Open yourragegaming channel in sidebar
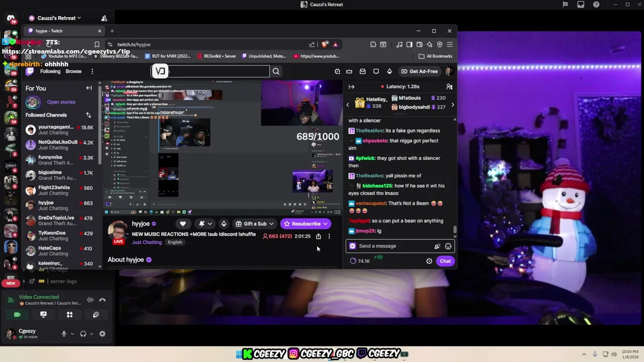 pyautogui.click(x=60, y=130)
